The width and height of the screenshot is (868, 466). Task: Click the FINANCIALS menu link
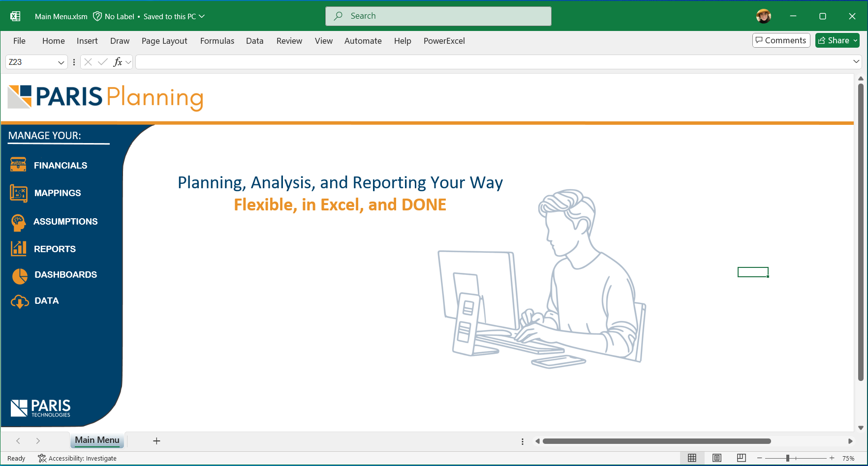[61, 166]
